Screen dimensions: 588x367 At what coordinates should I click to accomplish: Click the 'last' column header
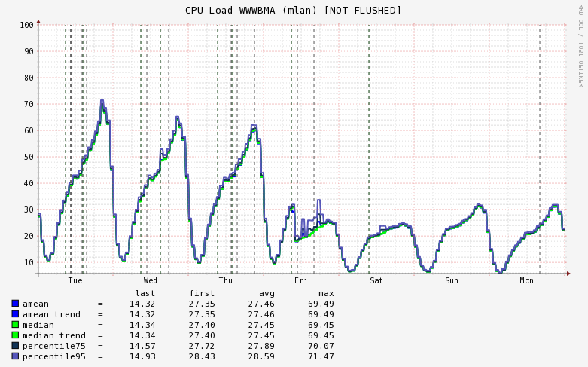[145, 293]
